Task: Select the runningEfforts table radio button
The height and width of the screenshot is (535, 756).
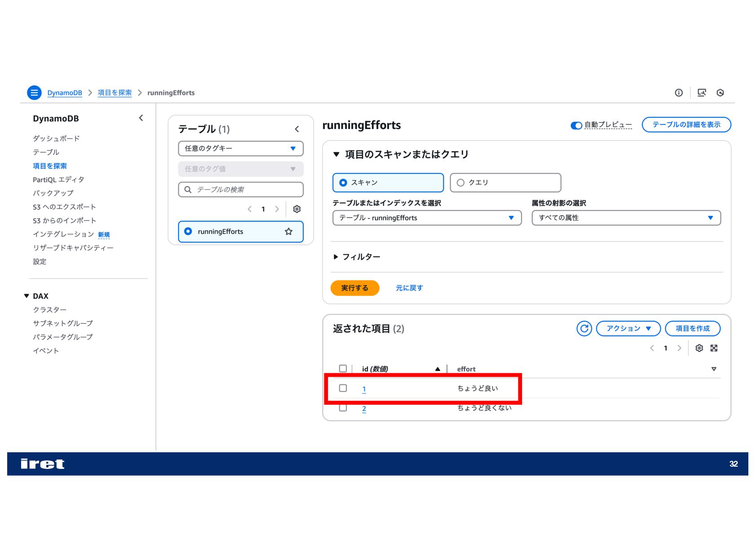Action: point(188,232)
